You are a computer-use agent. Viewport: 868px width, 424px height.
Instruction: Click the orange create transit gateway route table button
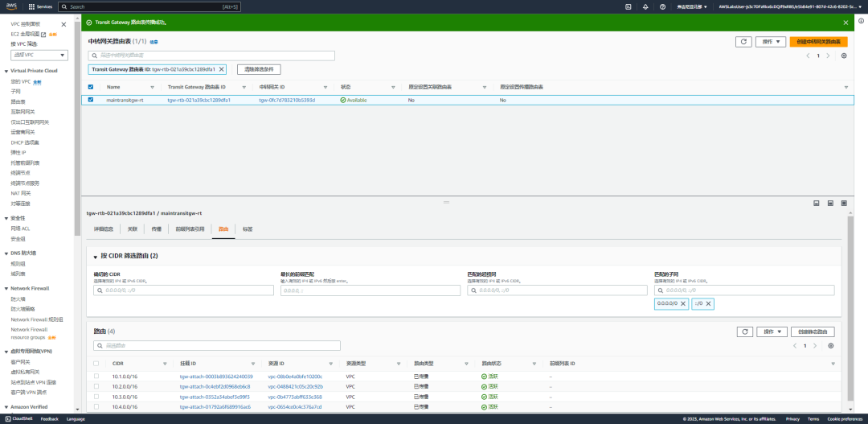[818, 42]
